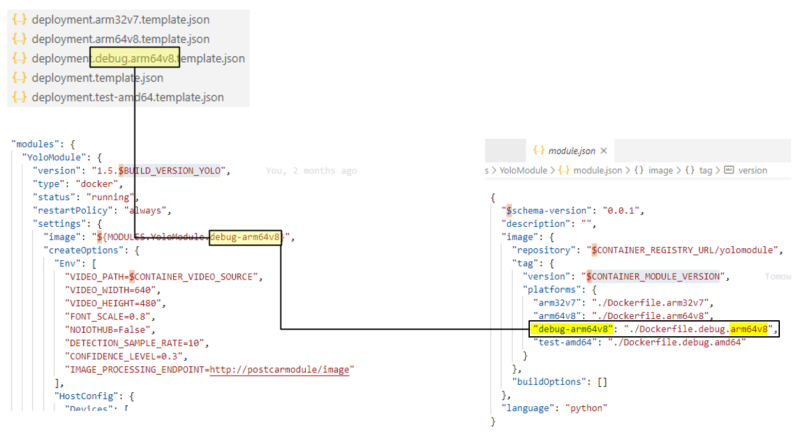Screen dimensions: 803x436
Task: Click braces icon before image breadcrumb
Action: 639,171
